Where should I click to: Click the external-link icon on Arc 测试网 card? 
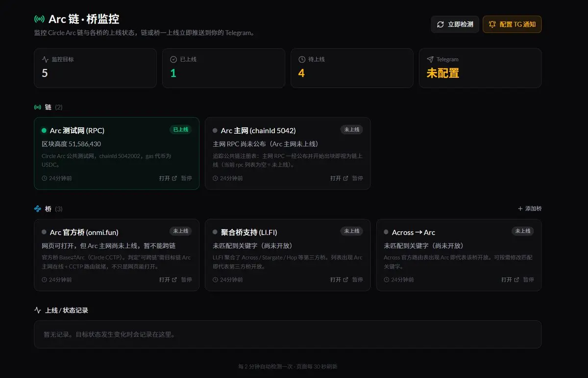(x=174, y=178)
